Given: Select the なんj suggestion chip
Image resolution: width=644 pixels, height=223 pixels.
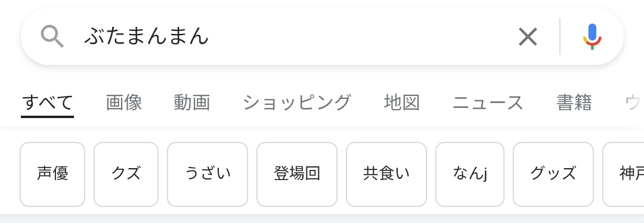Looking at the screenshot, I should click(470, 174).
